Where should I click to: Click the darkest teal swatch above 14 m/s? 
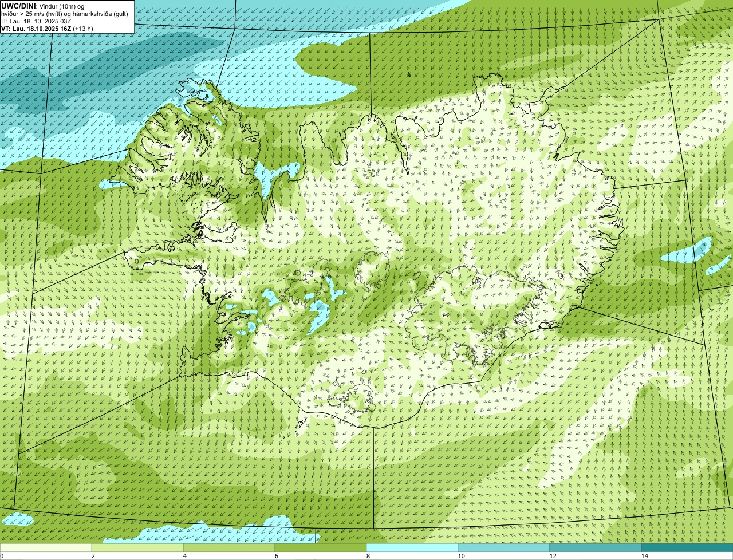coord(687,547)
